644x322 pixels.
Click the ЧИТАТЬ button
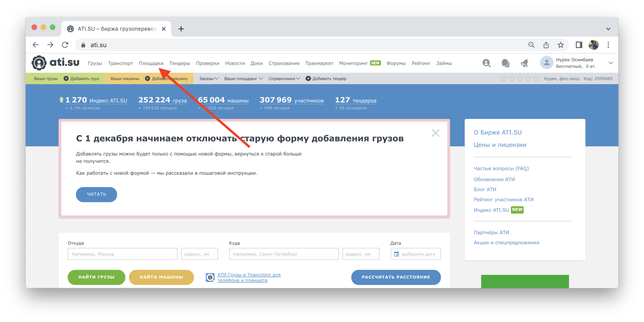pos(97,194)
